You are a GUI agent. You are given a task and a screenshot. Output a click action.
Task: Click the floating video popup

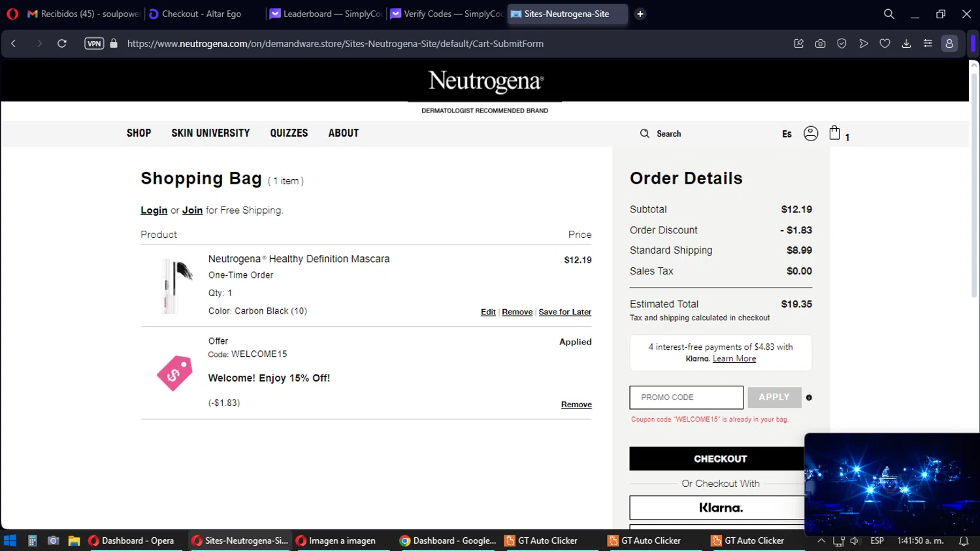pyautogui.click(x=892, y=484)
